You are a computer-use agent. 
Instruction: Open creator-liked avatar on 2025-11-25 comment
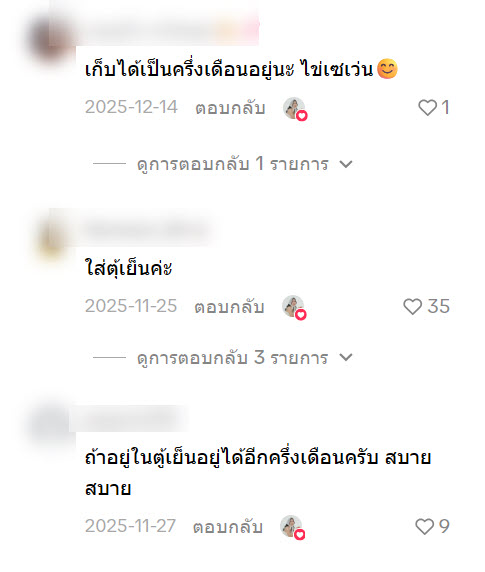pyautogui.click(x=294, y=307)
